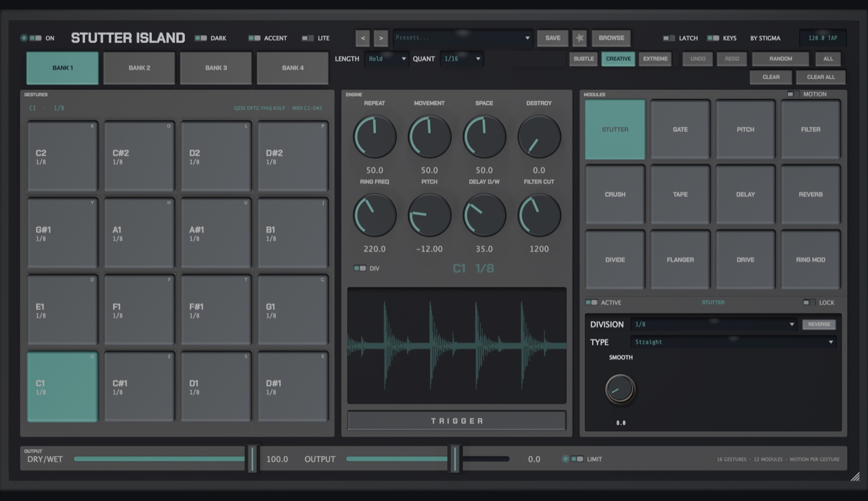Open the Presets dropdown

click(x=463, y=38)
